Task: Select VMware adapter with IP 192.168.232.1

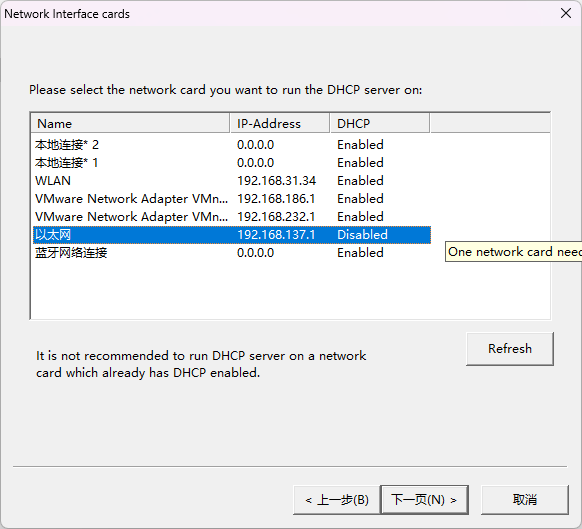Action: (x=232, y=217)
